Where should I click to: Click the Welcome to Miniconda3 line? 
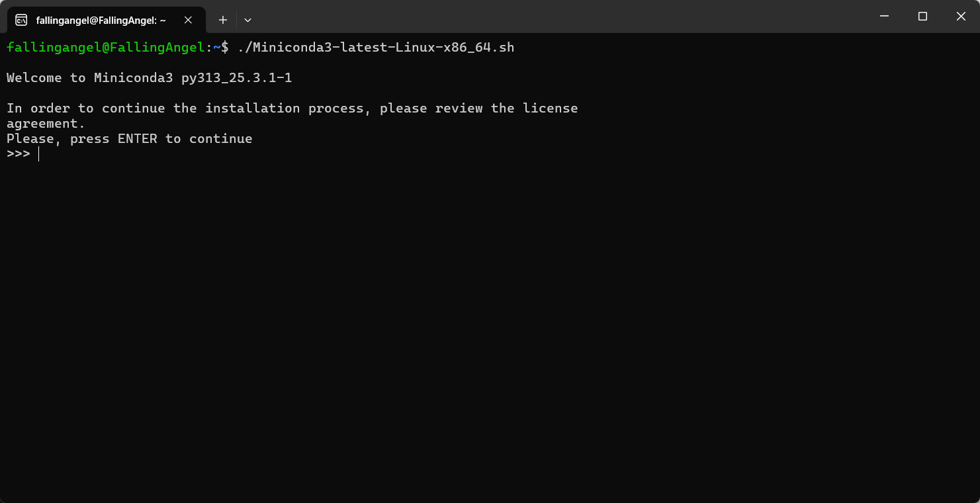coord(150,78)
